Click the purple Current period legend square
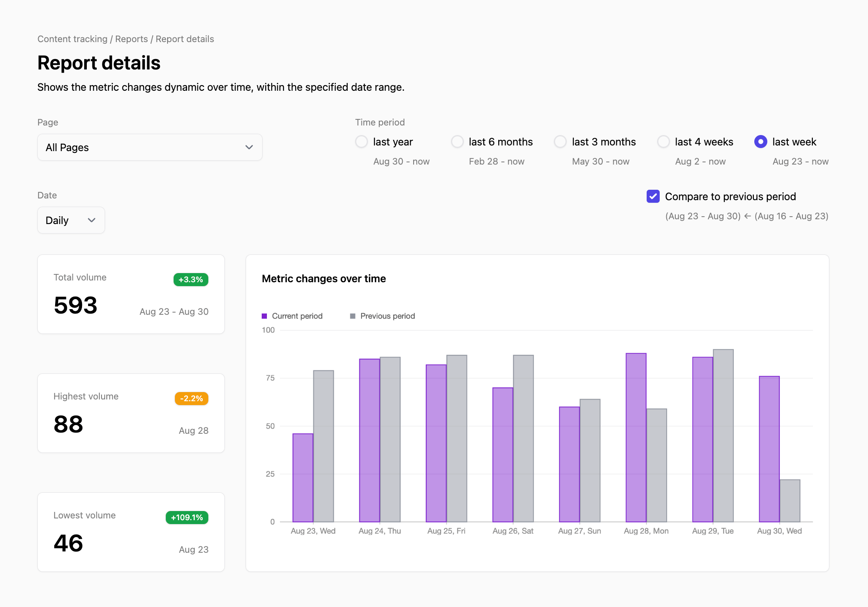This screenshot has width=868, height=607. tap(264, 316)
